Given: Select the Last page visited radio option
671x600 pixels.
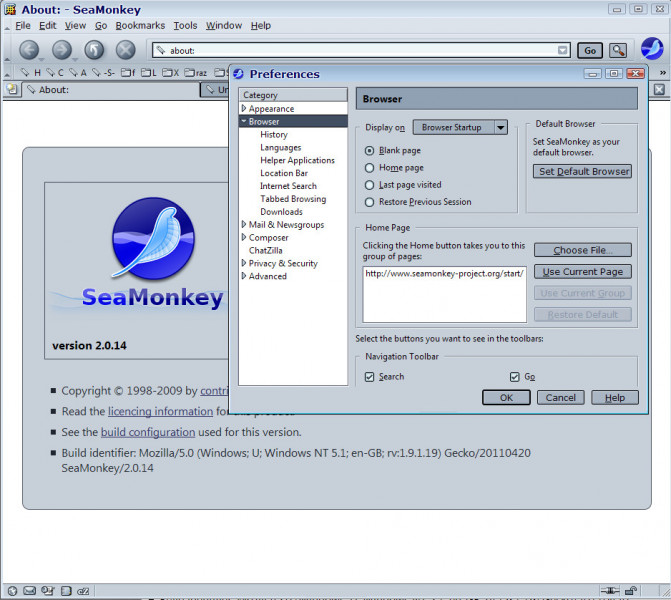Looking at the screenshot, I should pyautogui.click(x=369, y=185).
